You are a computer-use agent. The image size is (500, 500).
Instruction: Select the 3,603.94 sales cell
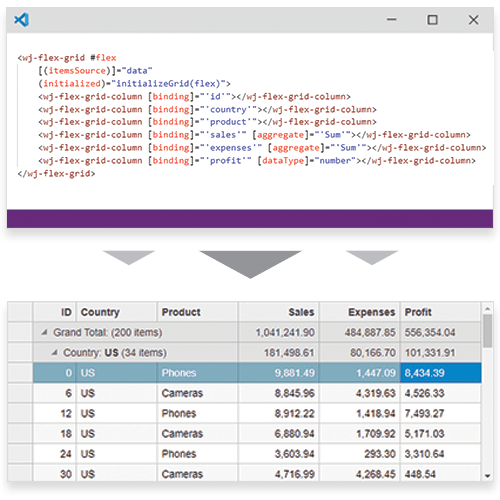(x=278, y=454)
